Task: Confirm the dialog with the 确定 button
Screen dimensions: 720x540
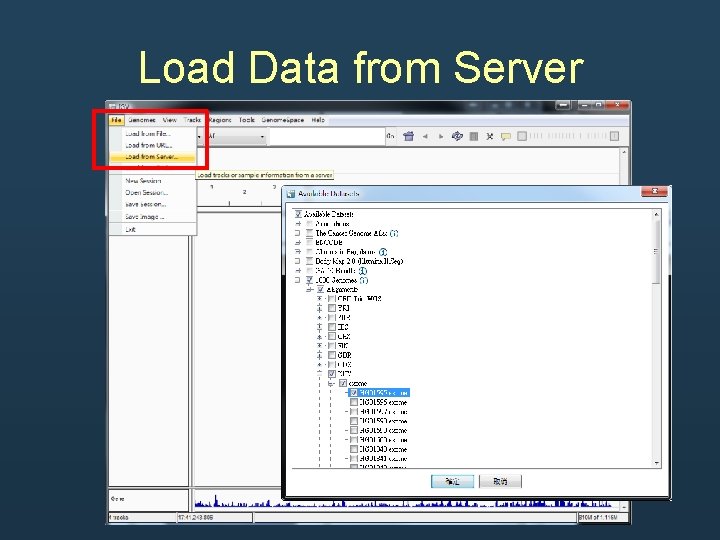Action: 452,481
